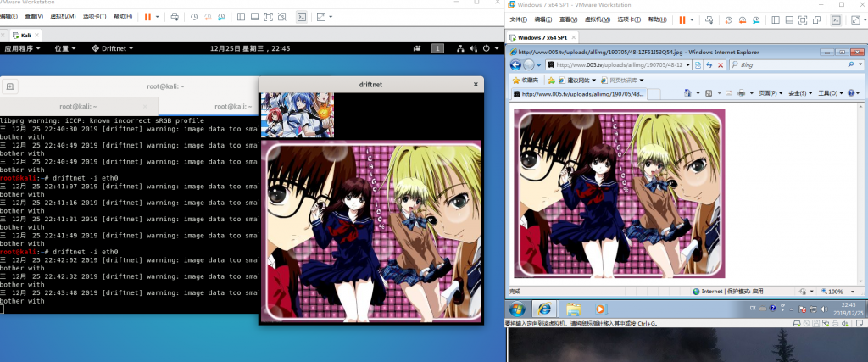Open the 应用程序 menu on the Kali top bar
This screenshot has width=868, height=362.
[x=22, y=48]
